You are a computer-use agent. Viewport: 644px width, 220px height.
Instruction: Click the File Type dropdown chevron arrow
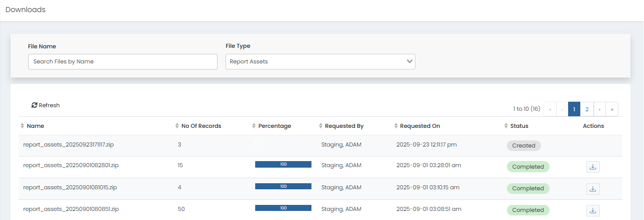410,61
